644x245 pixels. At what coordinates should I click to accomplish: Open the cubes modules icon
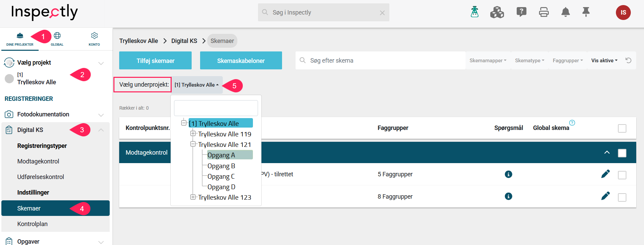pyautogui.click(x=497, y=12)
